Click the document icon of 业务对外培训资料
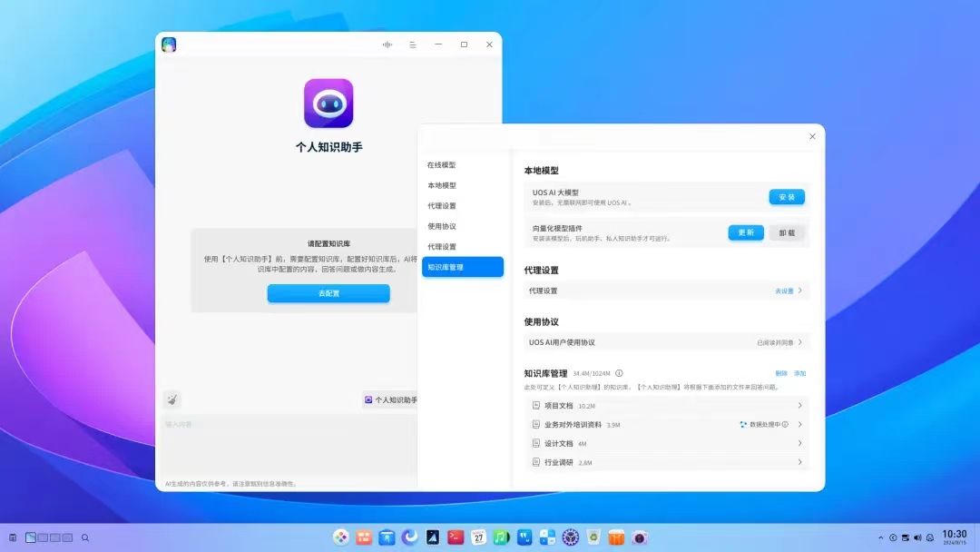Screen dimensions: 980x552 (x=535, y=425)
